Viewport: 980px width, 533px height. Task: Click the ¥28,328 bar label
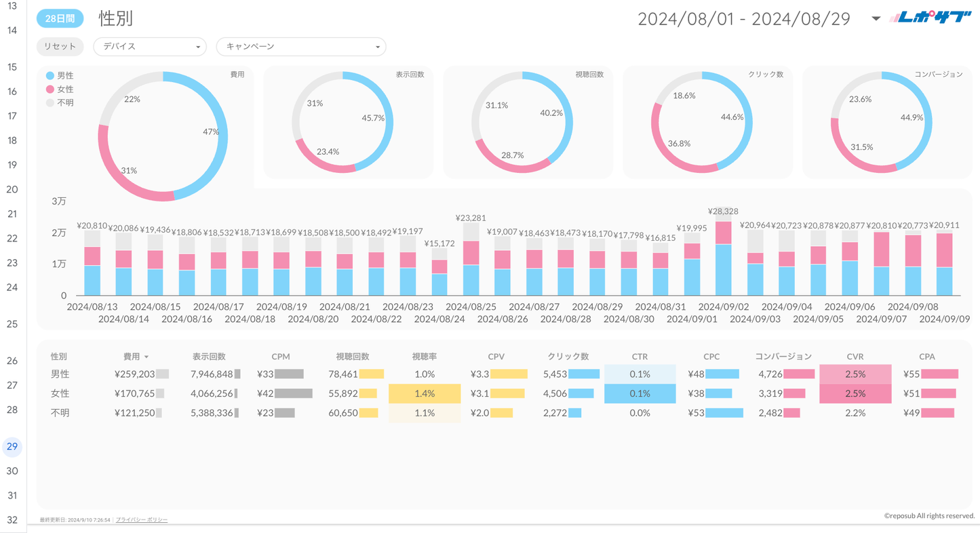click(723, 212)
